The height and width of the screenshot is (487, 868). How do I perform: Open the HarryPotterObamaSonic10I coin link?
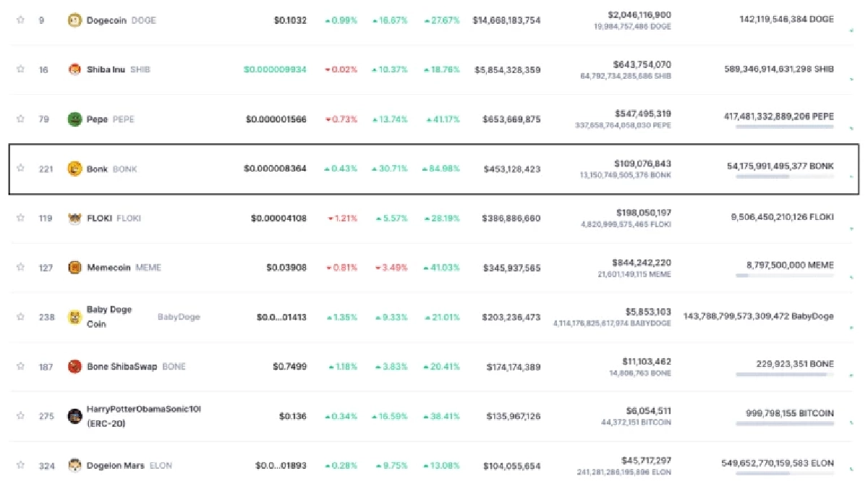pos(143,410)
